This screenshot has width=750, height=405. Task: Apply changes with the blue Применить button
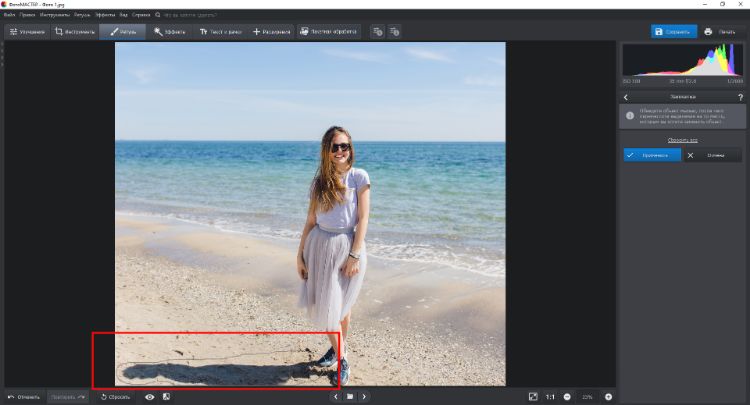coord(652,155)
